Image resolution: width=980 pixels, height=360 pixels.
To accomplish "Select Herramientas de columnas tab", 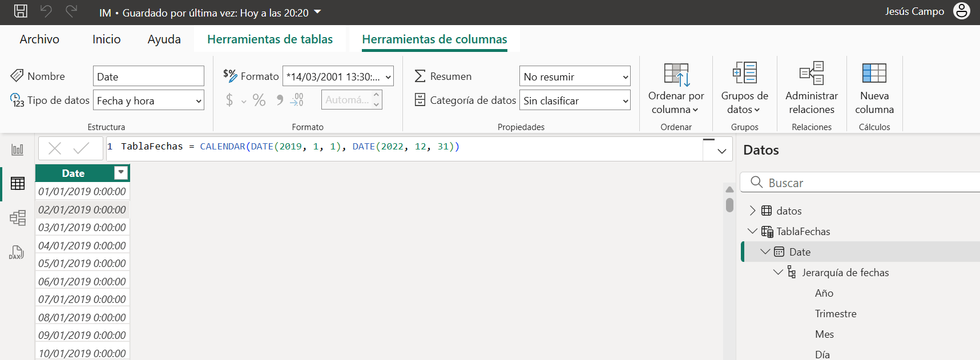I will coord(434,39).
